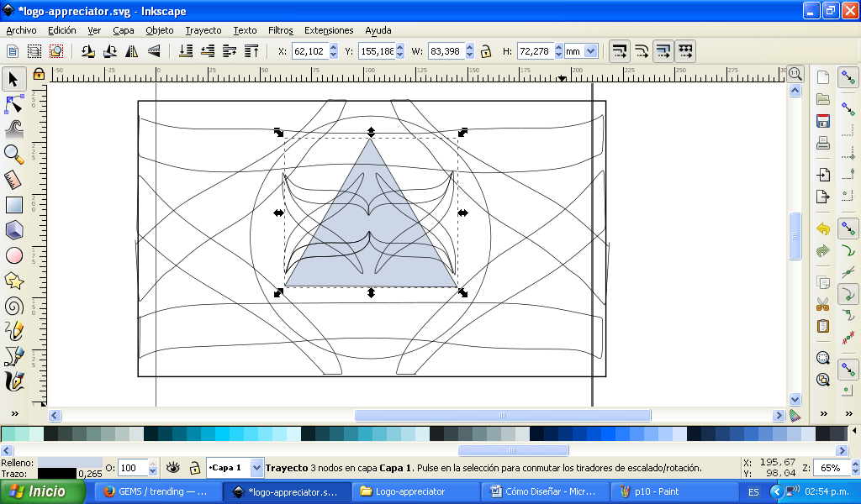Select the Tweak objects tool
This screenshot has width=861, height=504.
(x=13, y=129)
